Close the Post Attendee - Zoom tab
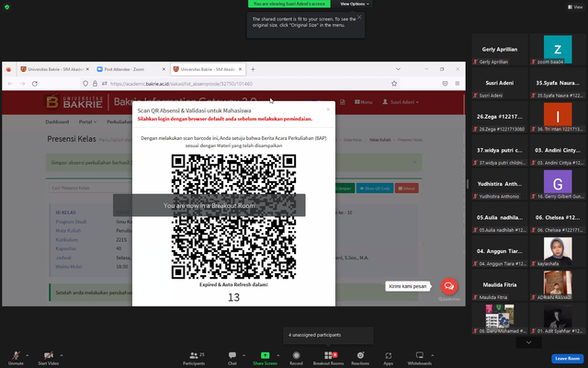This screenshot has height=368, width=588. [164, 69]
